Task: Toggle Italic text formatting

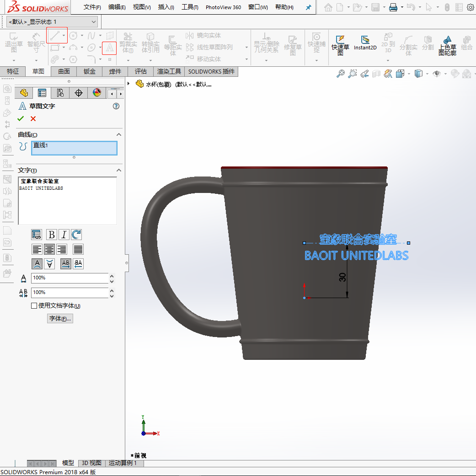Action: (x=64, y=235)
